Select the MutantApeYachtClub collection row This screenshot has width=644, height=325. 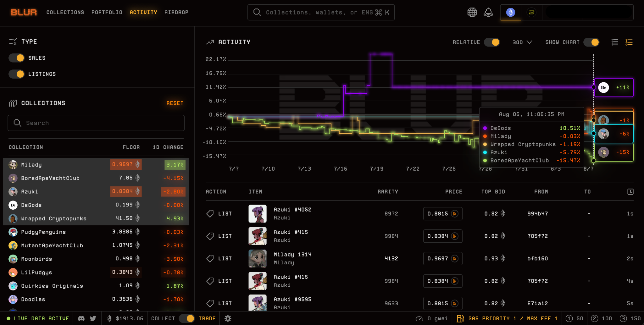point(96,245)
